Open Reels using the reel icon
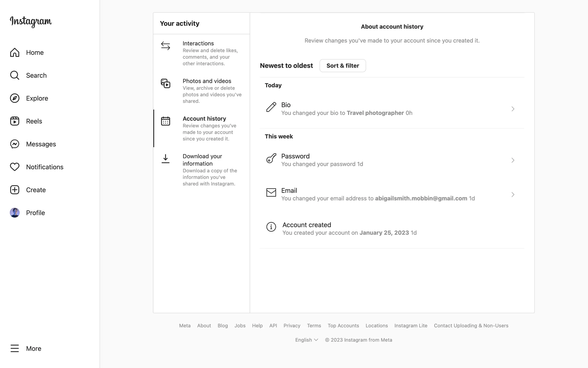This screenshot has height=368, width=588. click(x=15, y=121)
